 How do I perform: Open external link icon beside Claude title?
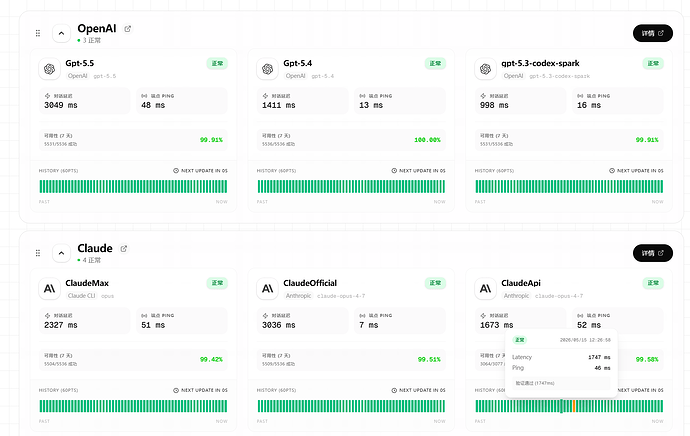(124, 249)
